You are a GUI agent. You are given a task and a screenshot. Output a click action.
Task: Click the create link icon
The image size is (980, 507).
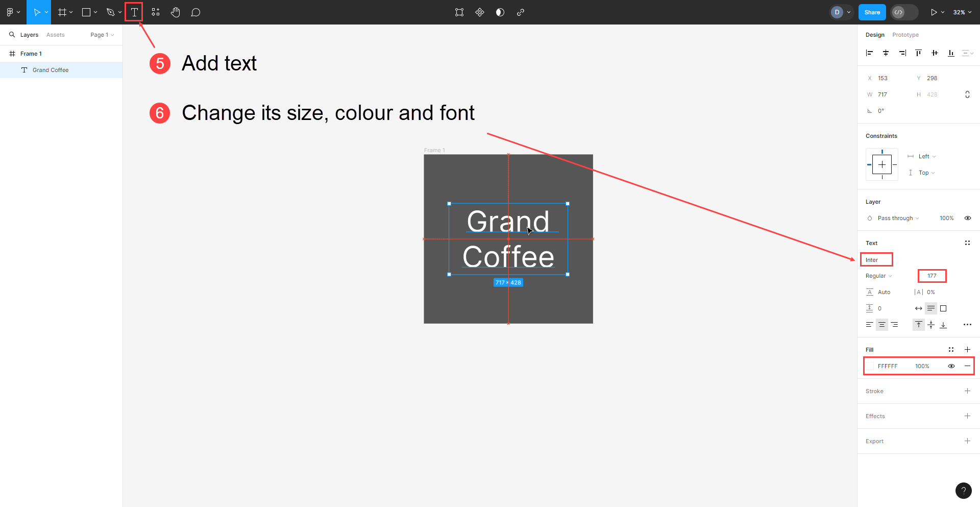click(x=521, y=12)
